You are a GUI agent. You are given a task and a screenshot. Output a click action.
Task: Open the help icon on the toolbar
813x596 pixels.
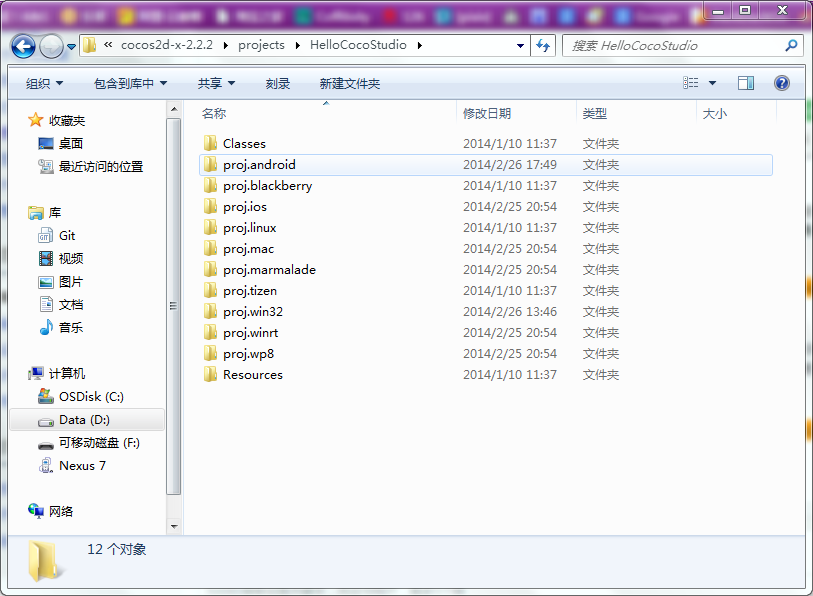(x=781, y=82)
